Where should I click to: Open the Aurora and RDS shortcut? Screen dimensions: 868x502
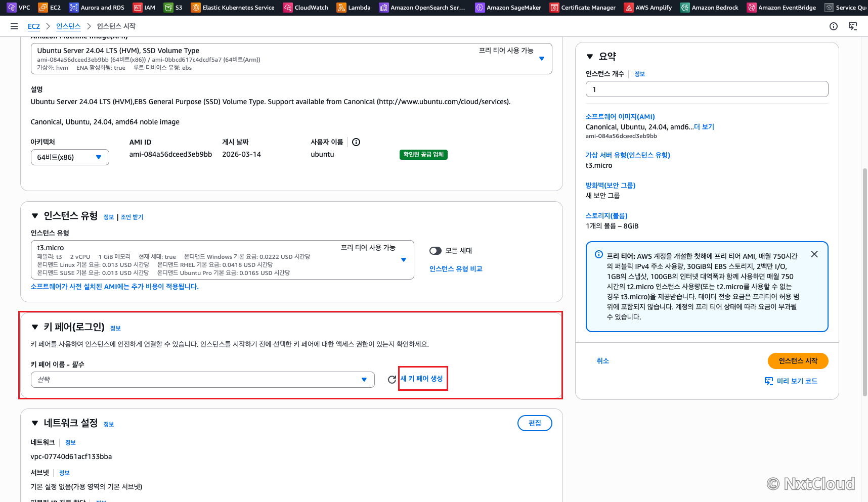click(97, 8)
